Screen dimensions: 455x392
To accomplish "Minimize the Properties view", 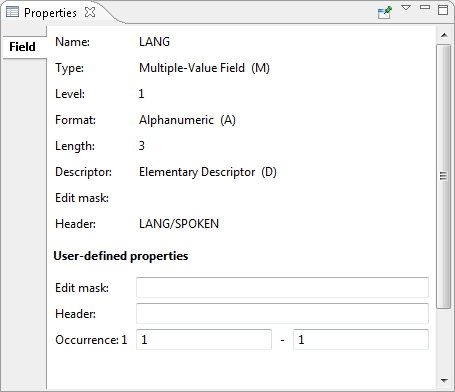I will tap(425, 7).
